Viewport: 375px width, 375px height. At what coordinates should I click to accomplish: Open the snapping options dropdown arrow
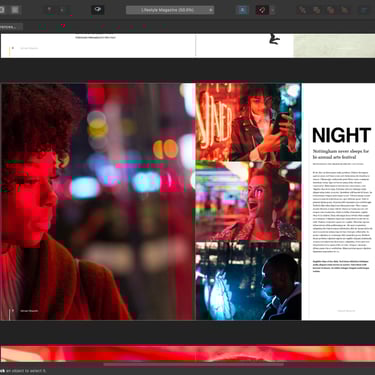[273, 10]
